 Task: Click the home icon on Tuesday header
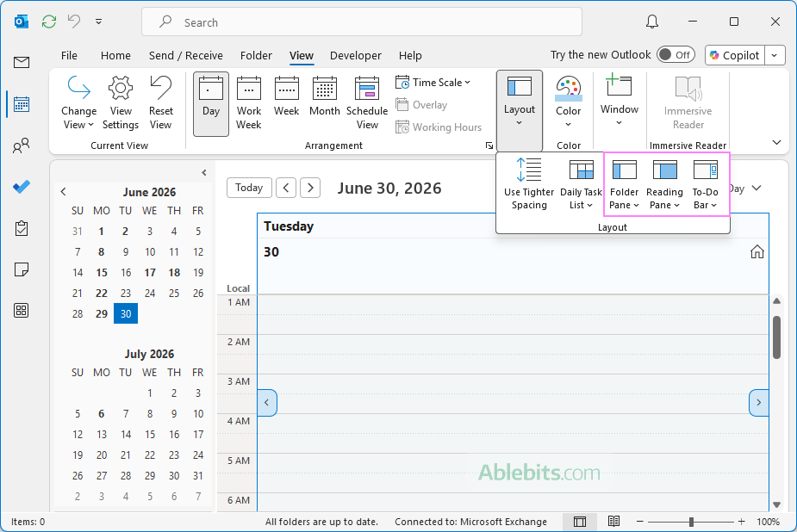click(757, 251)
